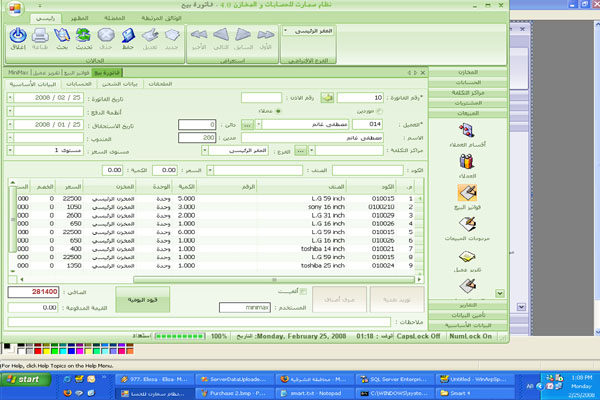Click Firefox icon in the quick launch
Image resolution: width=600 pixels, height=400 pixels.
[x=68, y=393]
